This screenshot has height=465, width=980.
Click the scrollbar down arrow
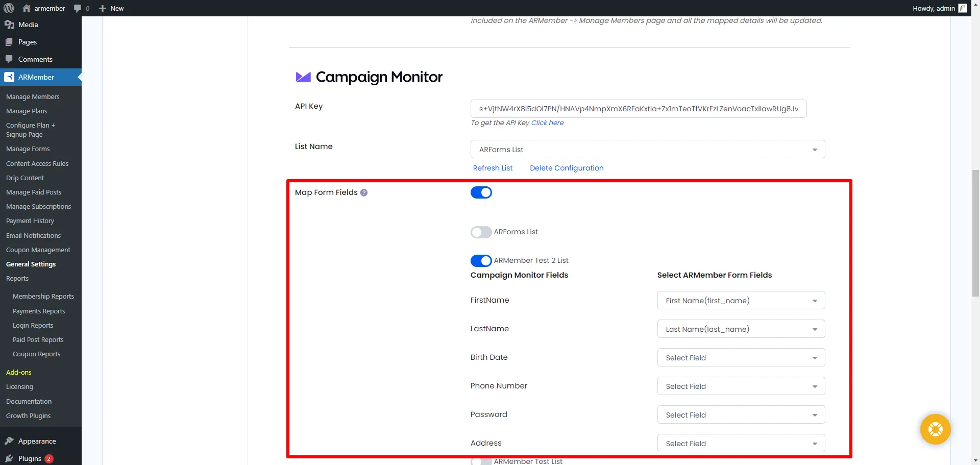pos(975,460)
